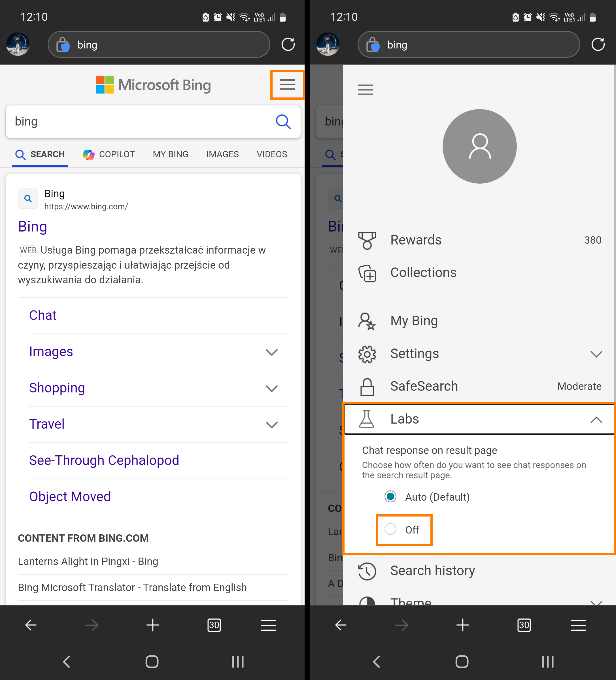Open new tab with plus icon on left screen

(x=153, y=625)
